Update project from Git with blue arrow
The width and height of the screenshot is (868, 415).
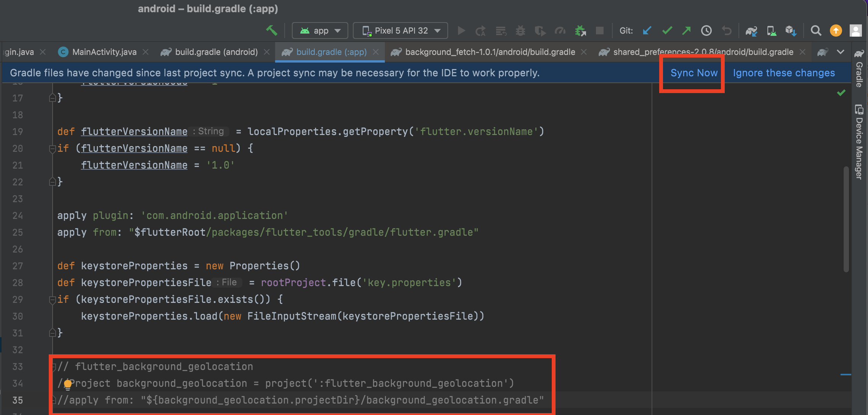647,31
